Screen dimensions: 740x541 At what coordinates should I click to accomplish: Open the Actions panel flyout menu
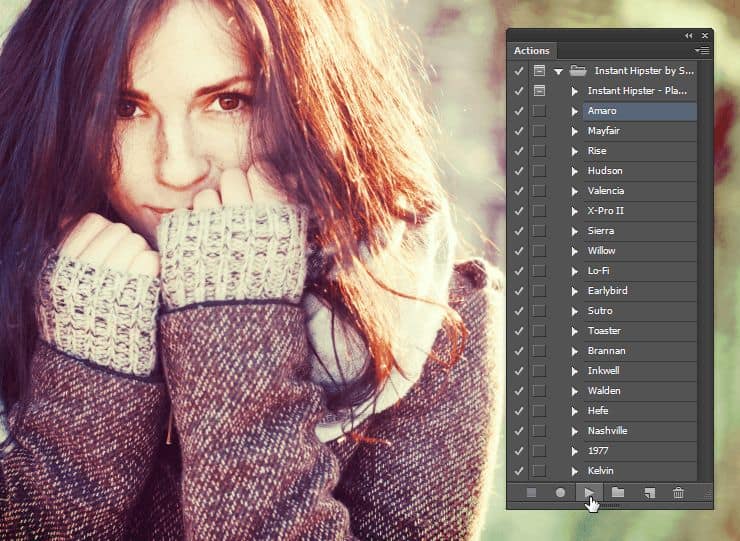(702, 50)
